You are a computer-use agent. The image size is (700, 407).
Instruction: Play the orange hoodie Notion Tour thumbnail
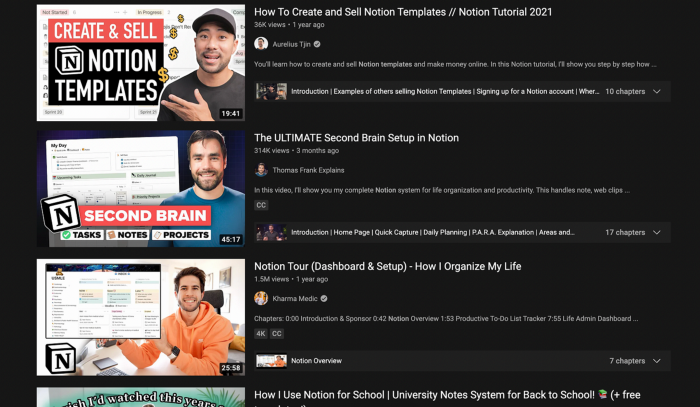click(141, 317)
